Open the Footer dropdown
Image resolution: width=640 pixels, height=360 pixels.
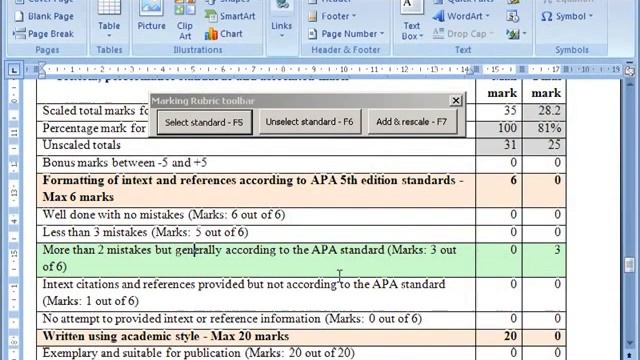coord(332,16)
